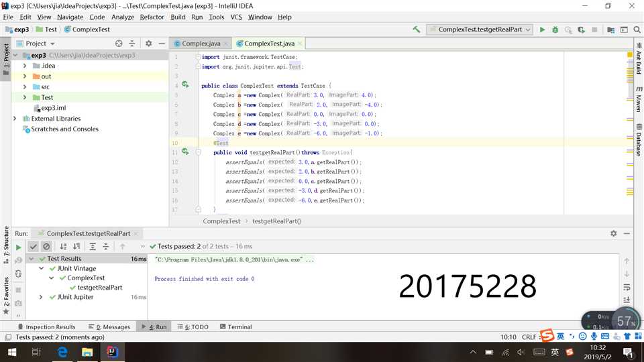Open Inspection Results tool window

[47, 326]
